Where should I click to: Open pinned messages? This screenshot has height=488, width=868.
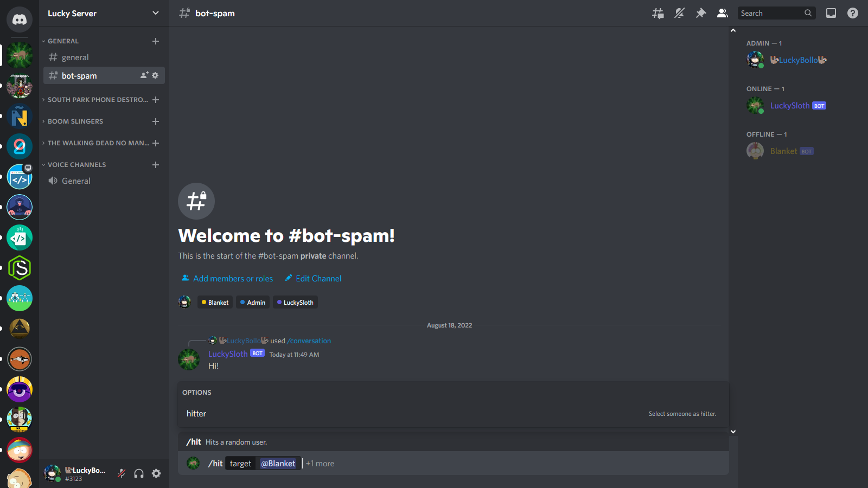701,13
